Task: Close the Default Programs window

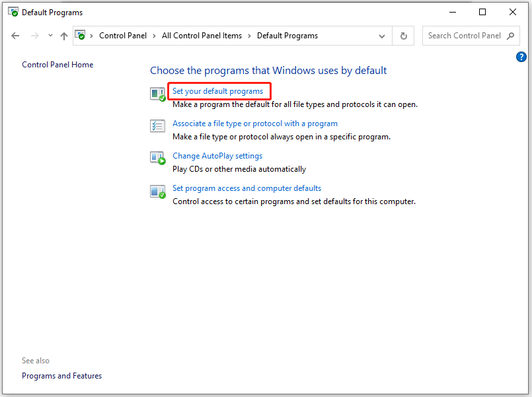Action: [513, 12]
